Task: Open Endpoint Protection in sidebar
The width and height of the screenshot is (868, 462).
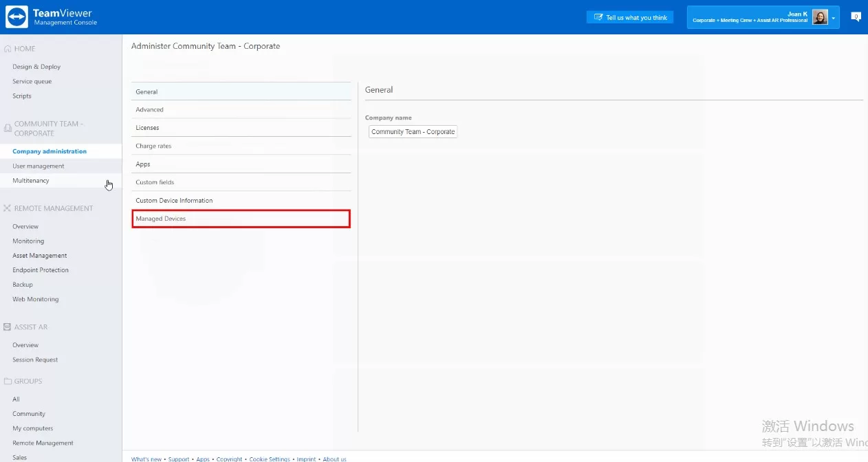Action: tap(41, 270)
